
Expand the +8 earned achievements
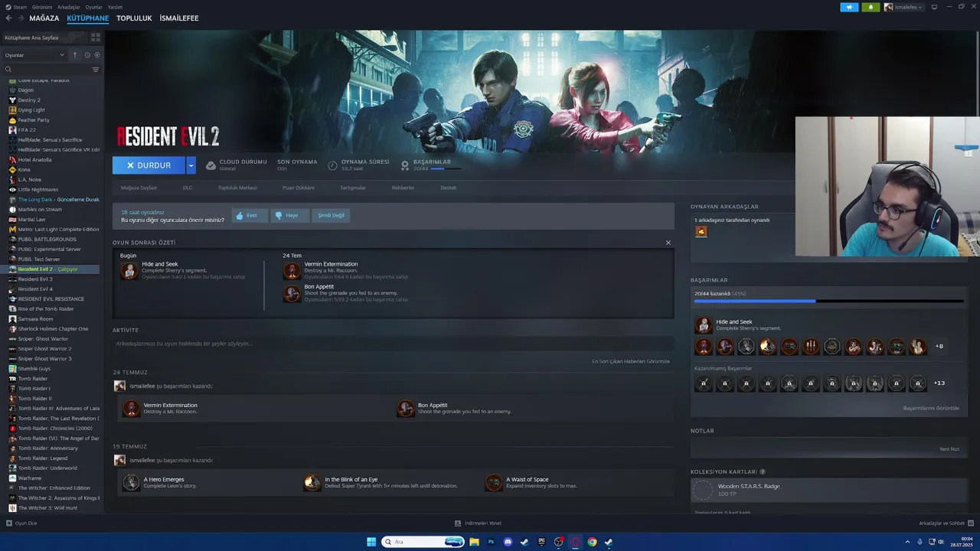(x=939, y=347)
